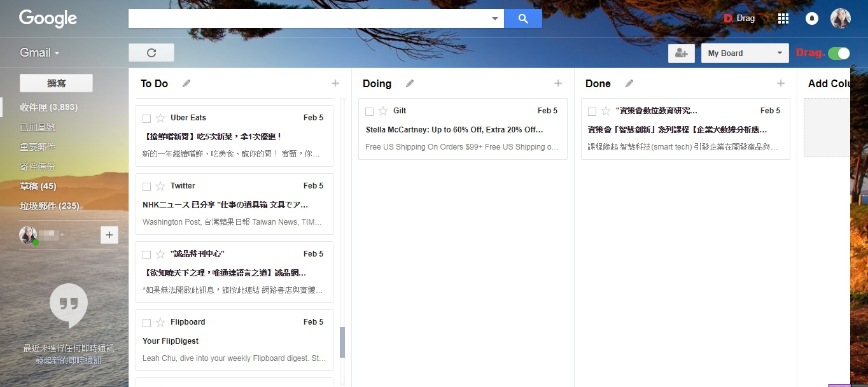
Task: Toggle the Drag switch off
Action: [x=839, y=53]
